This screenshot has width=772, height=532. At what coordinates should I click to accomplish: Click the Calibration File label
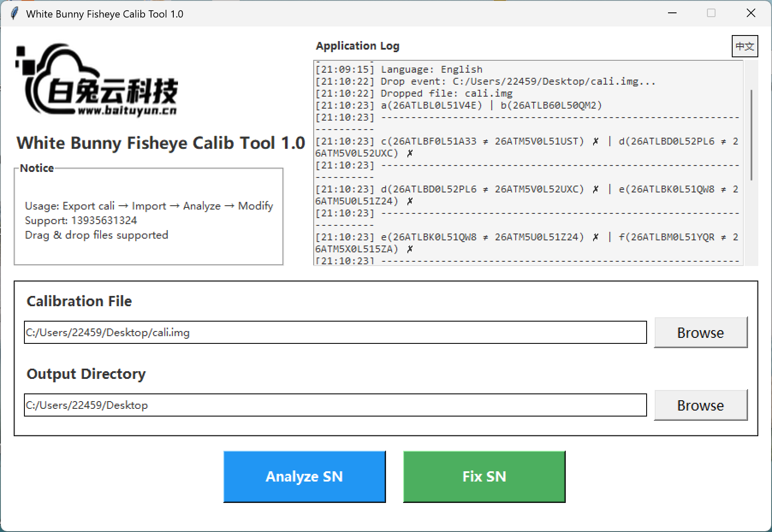(x=79, y=301)
